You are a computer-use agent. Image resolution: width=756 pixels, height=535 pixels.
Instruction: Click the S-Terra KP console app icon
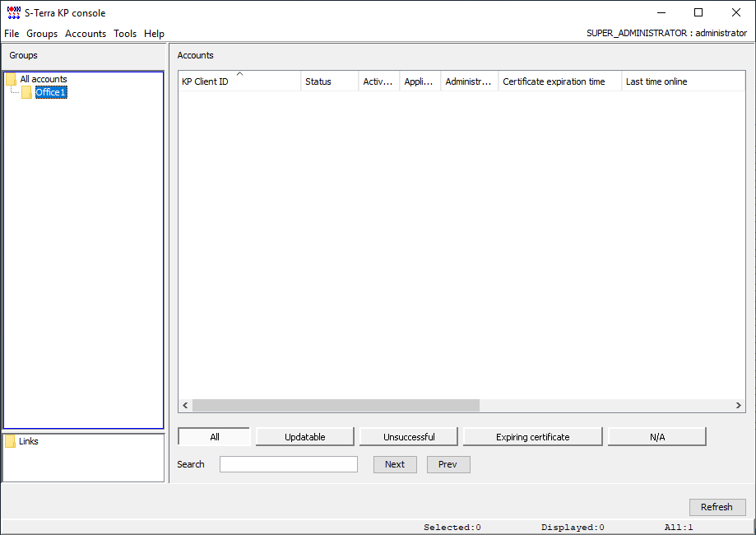click(x=14, y=12)
